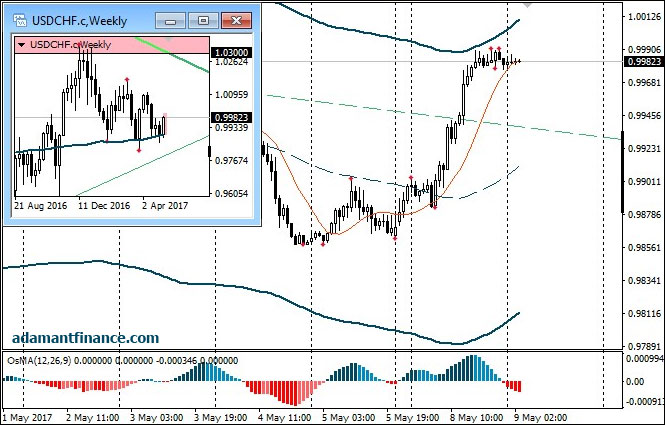Viewport: 665px width, 425px height.
Task: Click the 4 May 11:00 time label
Action: point(285,418)
